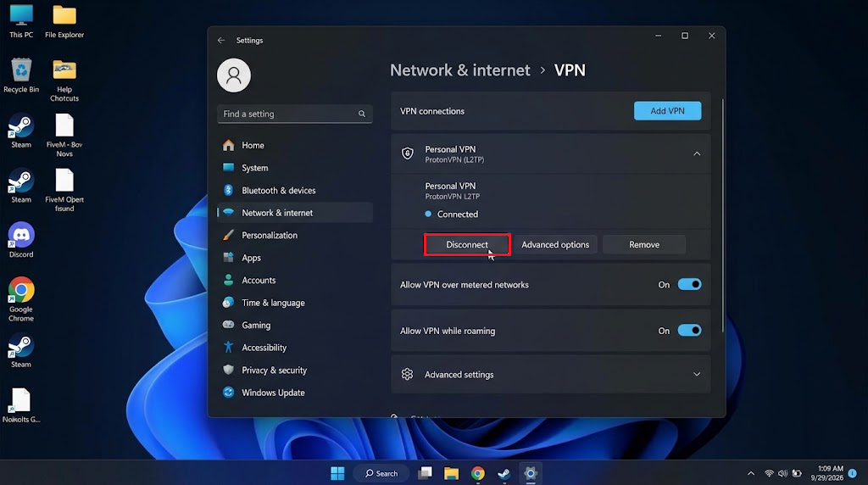868x485 pixels.
Task: Expand the Advanced settings section
Action: point(697,374)
